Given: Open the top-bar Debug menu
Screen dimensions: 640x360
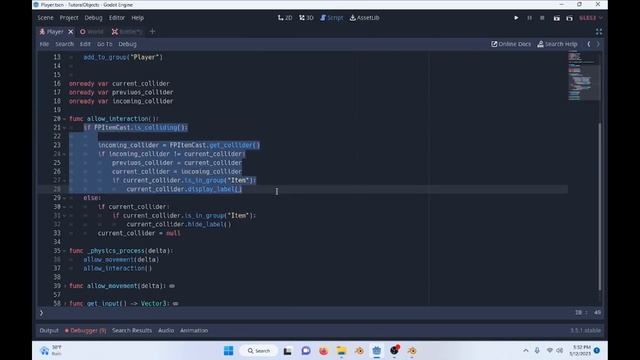Looking at the screenshot, I should point(93,18).
